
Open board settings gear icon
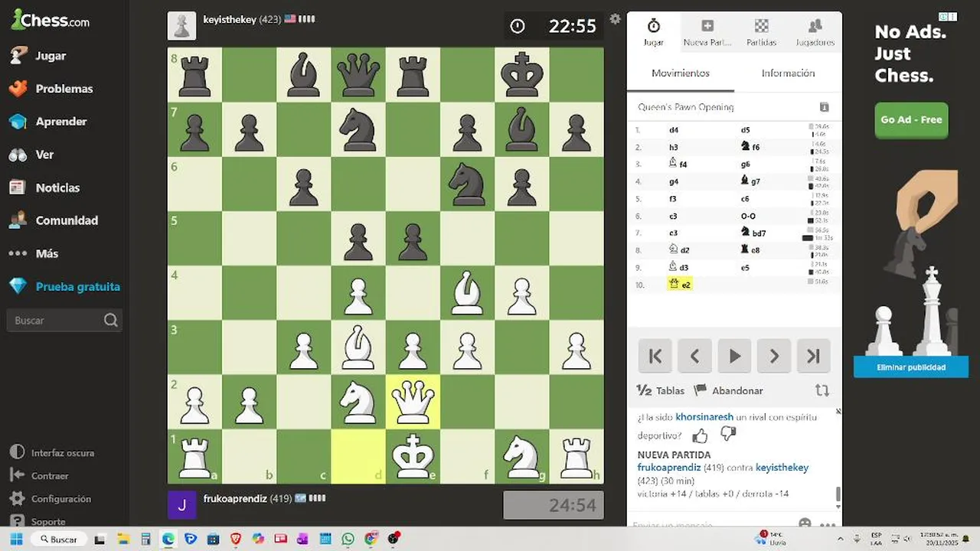(x=615, y=19)
